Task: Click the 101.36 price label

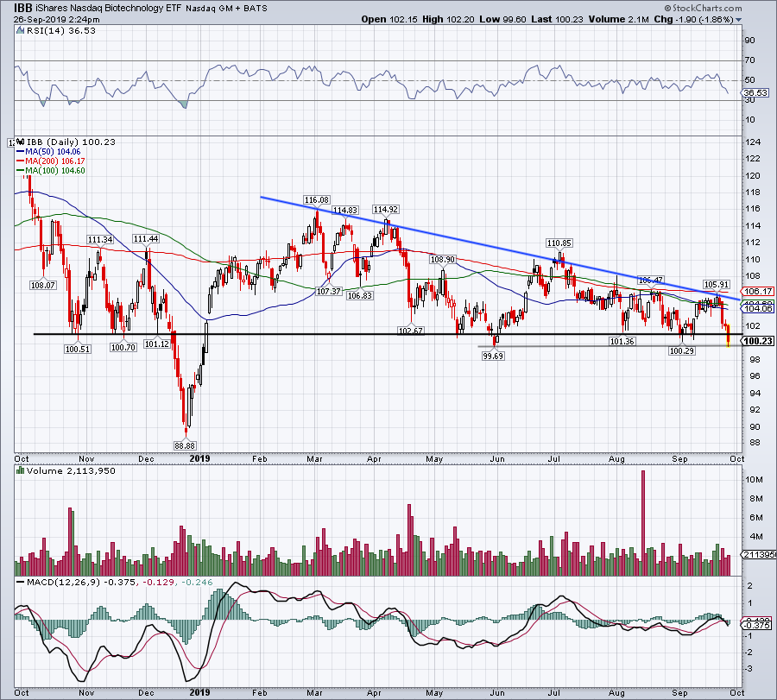Action: click(622, 341)
